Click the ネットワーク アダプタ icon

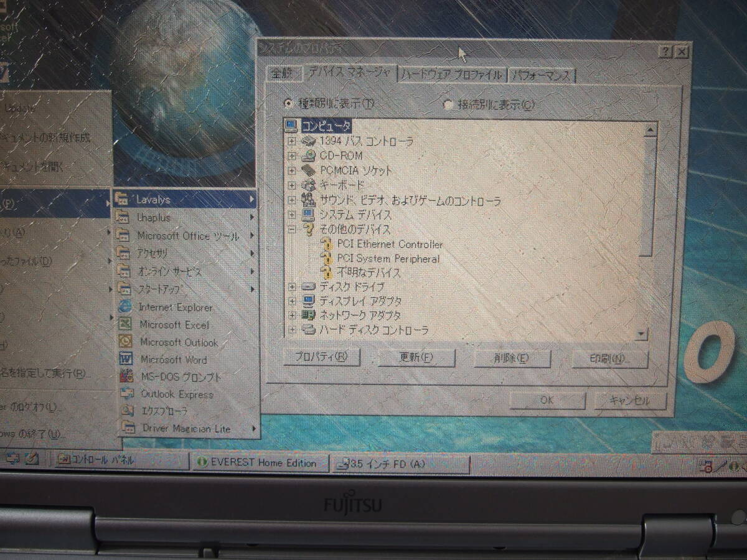(x=309, y=315)
